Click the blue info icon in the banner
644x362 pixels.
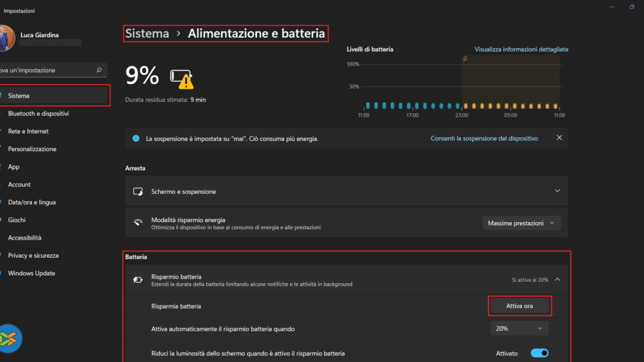point(136,139)
